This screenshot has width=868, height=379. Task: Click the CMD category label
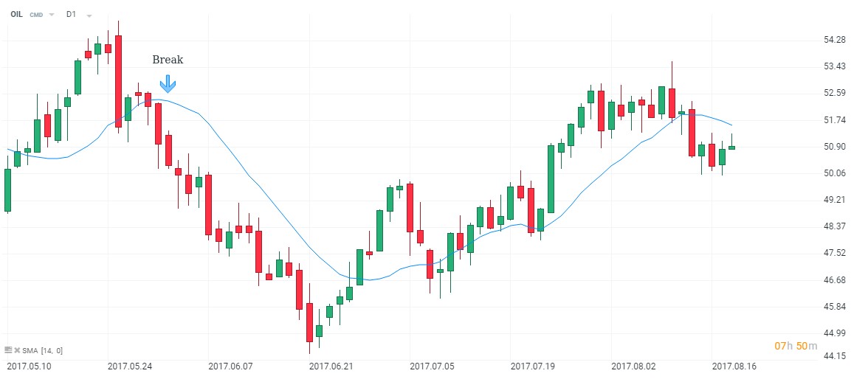click(x=36, y=15)
